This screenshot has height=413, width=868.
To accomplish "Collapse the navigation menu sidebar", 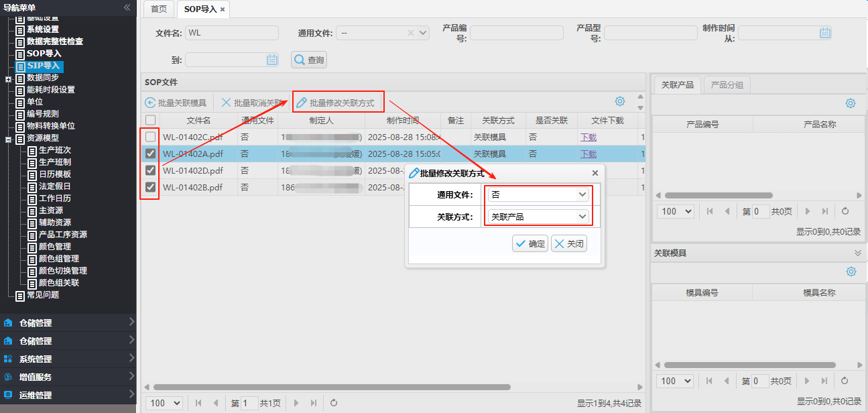I will pyautogui.click(x=127, y=7).
